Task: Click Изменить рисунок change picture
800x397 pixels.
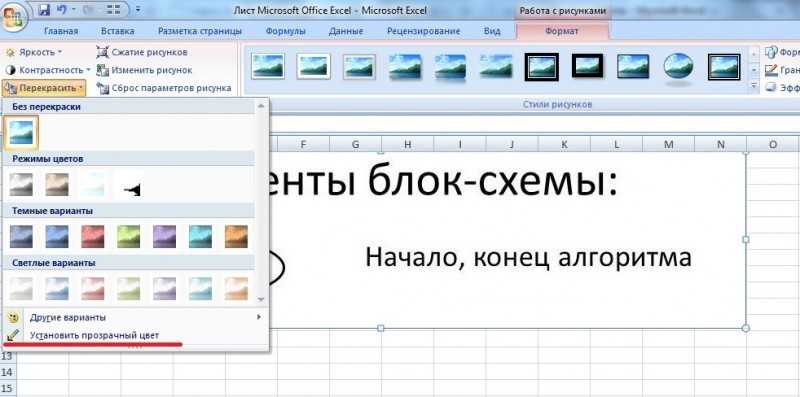Action: [x=144, y=70]
